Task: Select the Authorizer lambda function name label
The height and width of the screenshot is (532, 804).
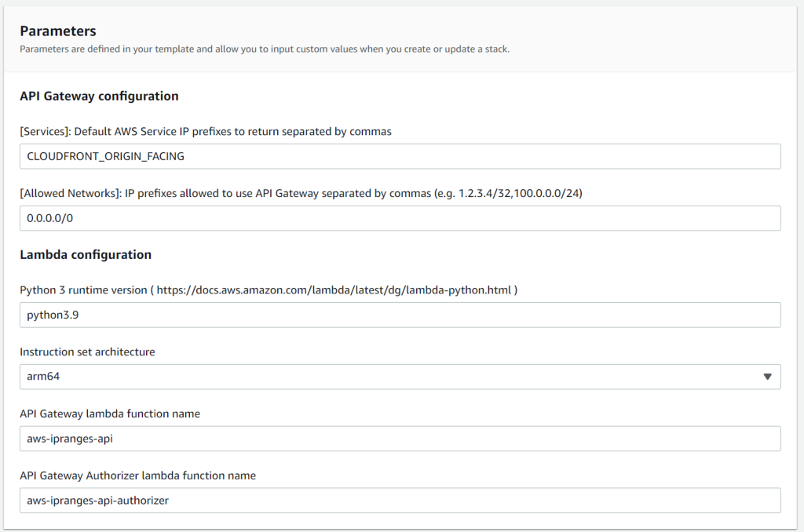Action: click(137, 476)
